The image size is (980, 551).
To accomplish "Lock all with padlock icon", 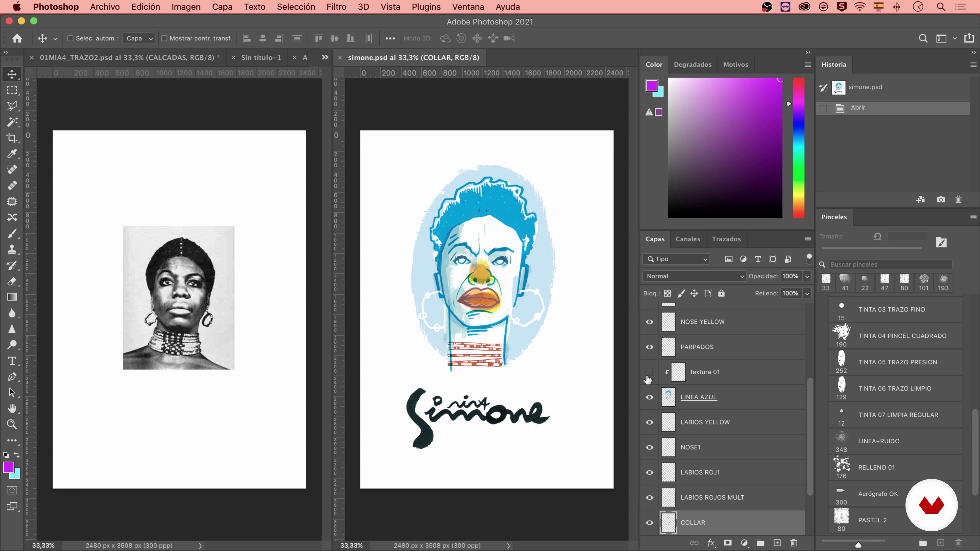I will [721, 293].
